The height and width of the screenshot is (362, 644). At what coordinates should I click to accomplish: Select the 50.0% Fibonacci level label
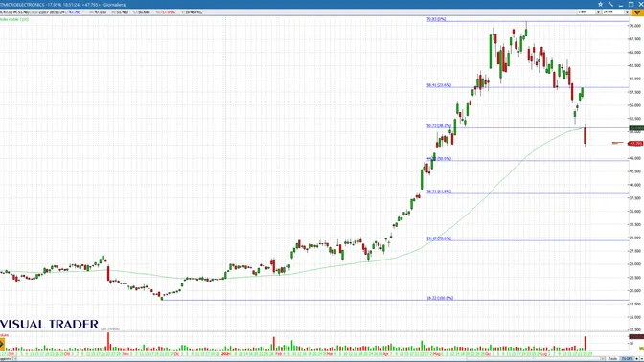coord(439,158)
